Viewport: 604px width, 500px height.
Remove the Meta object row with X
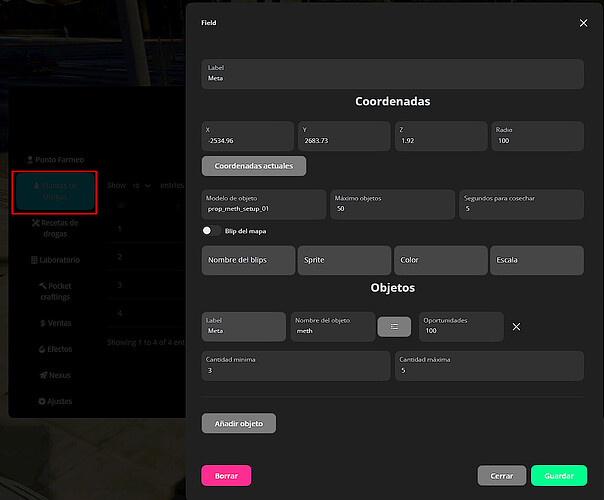click(x=516, y=327)
